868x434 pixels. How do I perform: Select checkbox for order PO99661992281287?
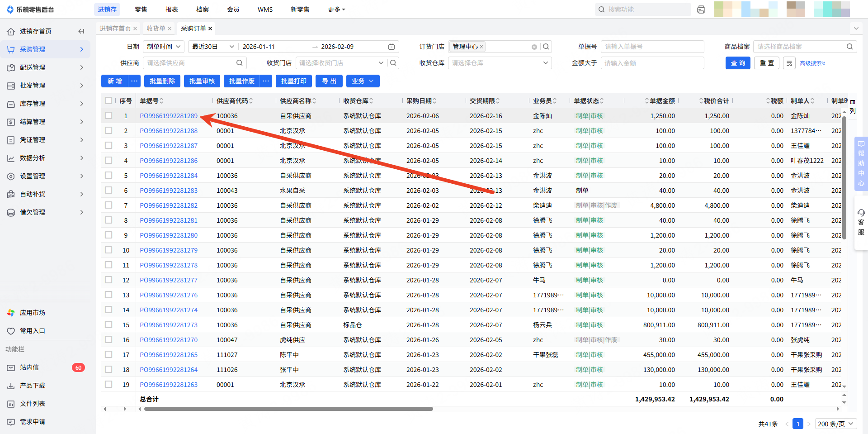click(108, 145)
